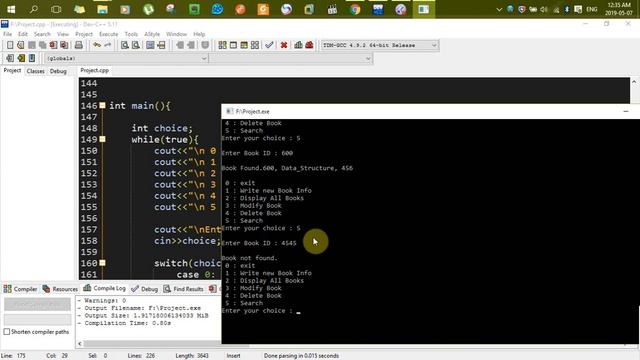Click the New file toolbar icon
Image resolution: width=640 pixels, height=360 pixels.
tap(10, 45)
